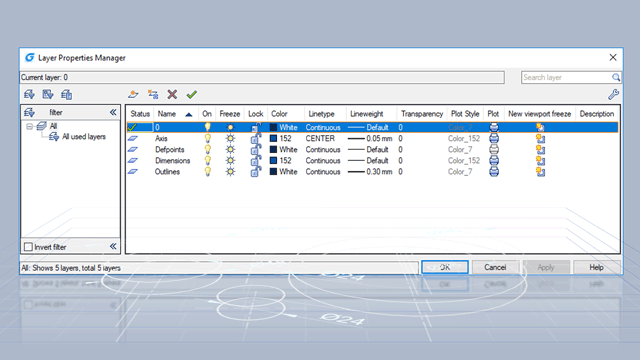Lock the Axis layer padlock
The width and height of the screenshot is (640, 360).
pyautogui.click(x=256, y=138)
